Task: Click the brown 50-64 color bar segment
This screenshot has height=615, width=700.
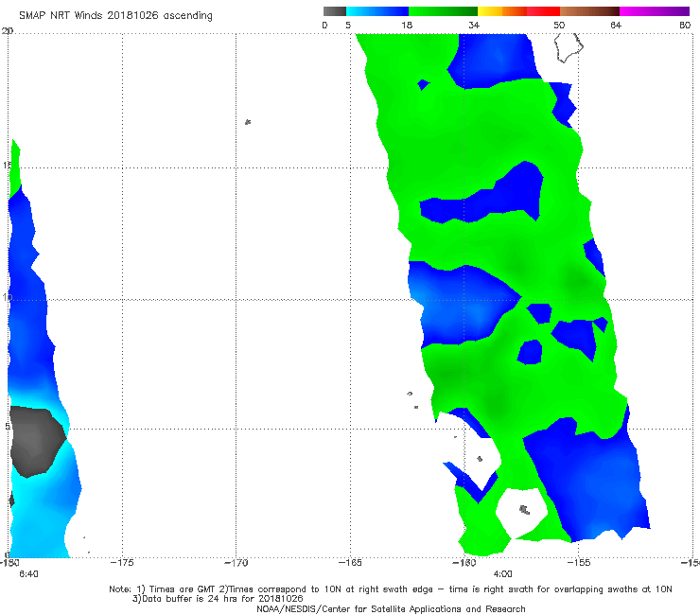Action: coord(589,11)
